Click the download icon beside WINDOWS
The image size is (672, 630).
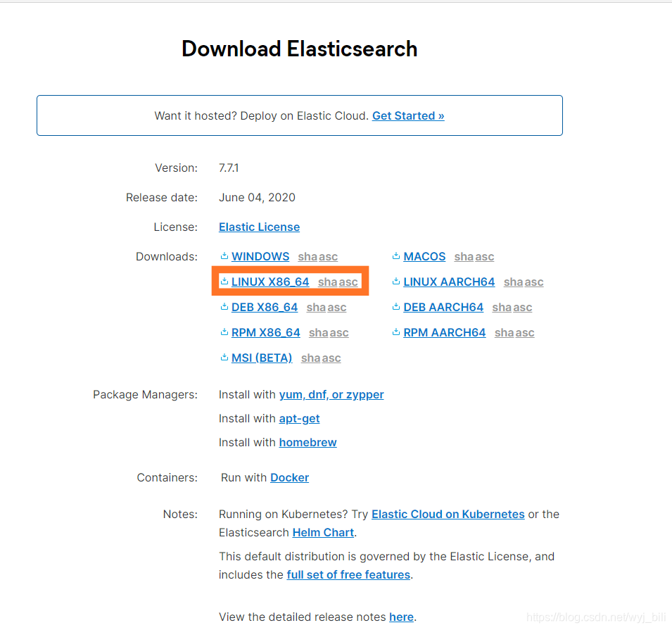coord(224,256)
